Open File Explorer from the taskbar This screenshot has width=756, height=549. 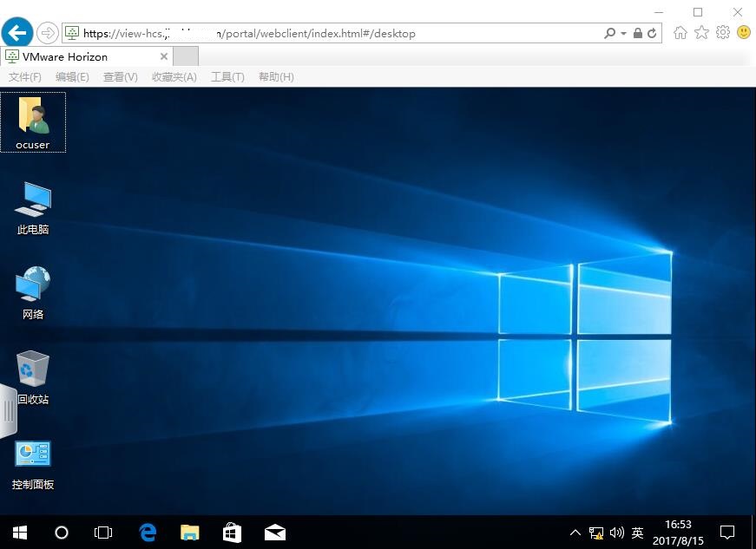[x=189, y=532]
